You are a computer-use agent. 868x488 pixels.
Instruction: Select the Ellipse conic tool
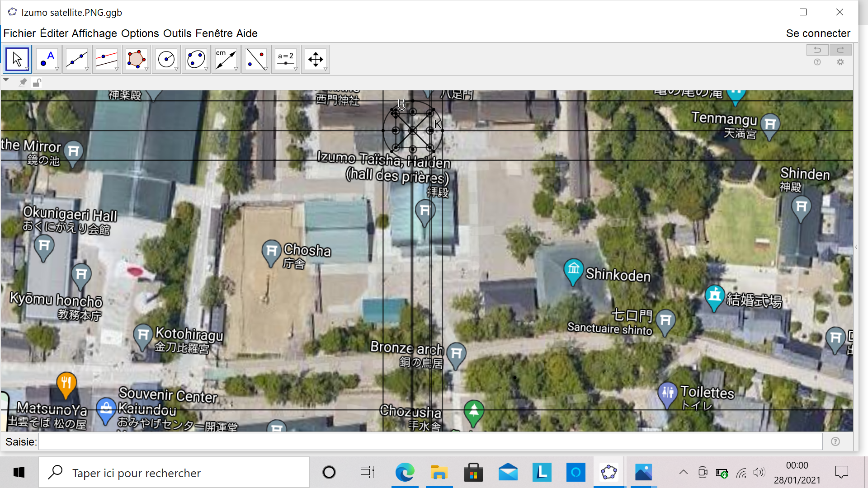[196, 59]
